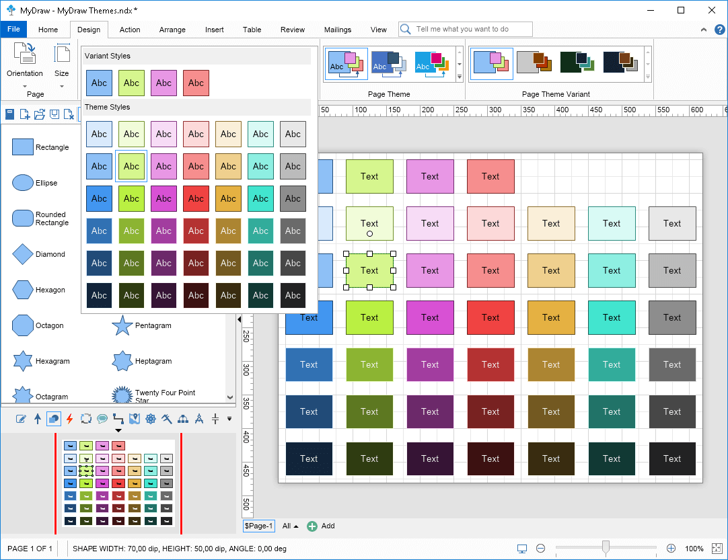Viewport: 728px width, 560px height.
Task: Expand the Page Theme gallery dropdown
Action: [x=460, y=77]
